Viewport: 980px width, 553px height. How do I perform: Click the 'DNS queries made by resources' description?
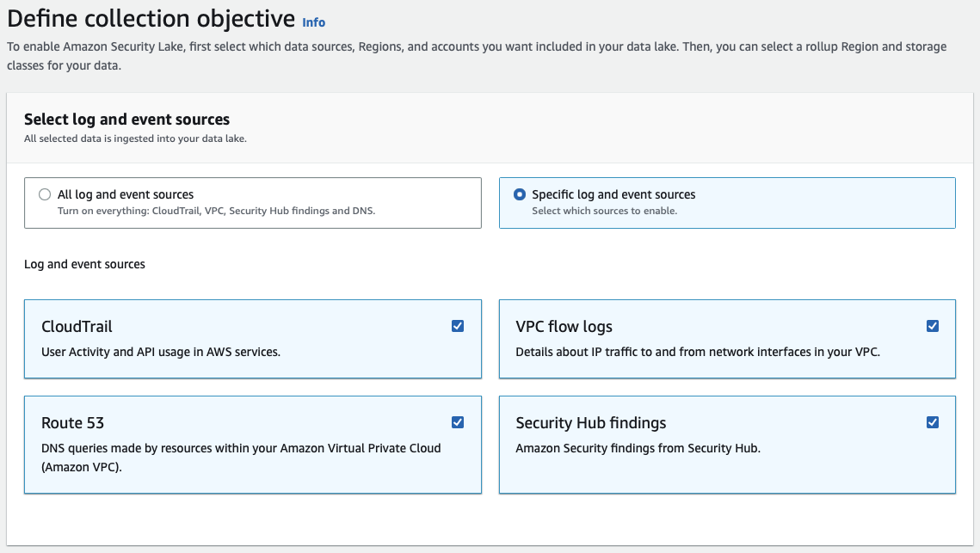(x=241, y=448)
